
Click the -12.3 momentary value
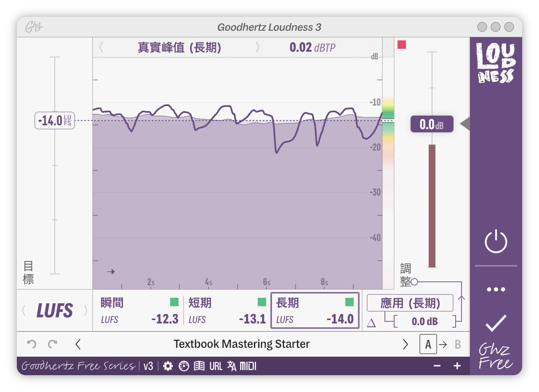coord(165,319)
